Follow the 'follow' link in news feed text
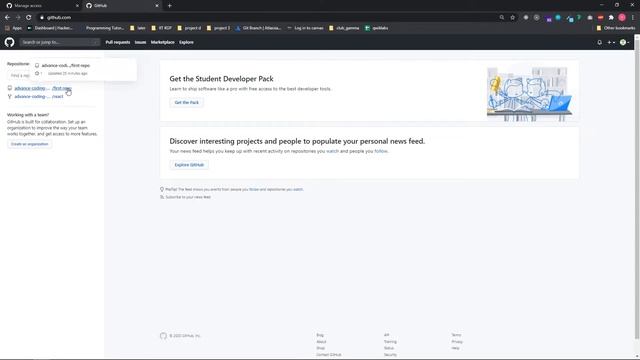 point(381,151)
